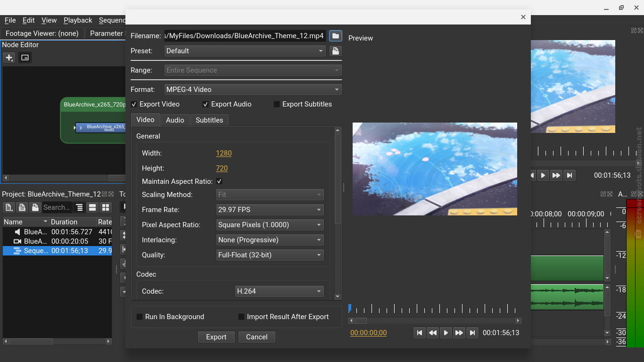
Task: Click the Node Editor minimap toggle icon
Action: [25, 58]
